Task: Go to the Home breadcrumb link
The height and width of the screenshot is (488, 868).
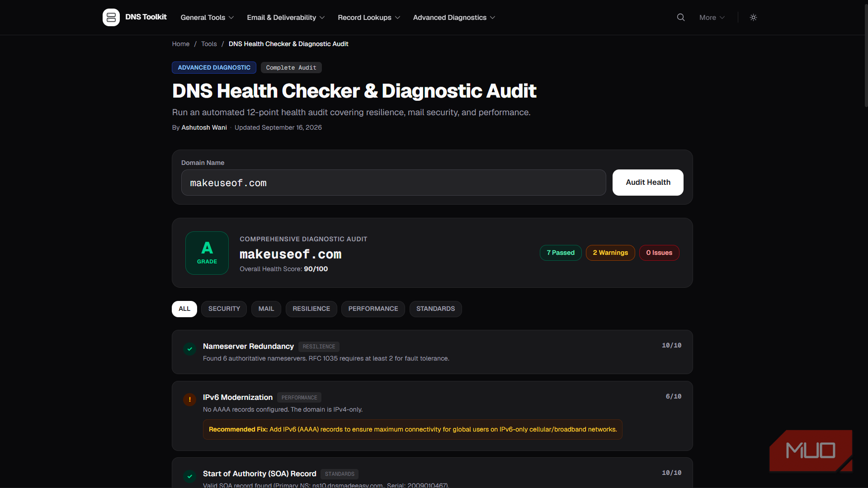Action: click(181, 44)
